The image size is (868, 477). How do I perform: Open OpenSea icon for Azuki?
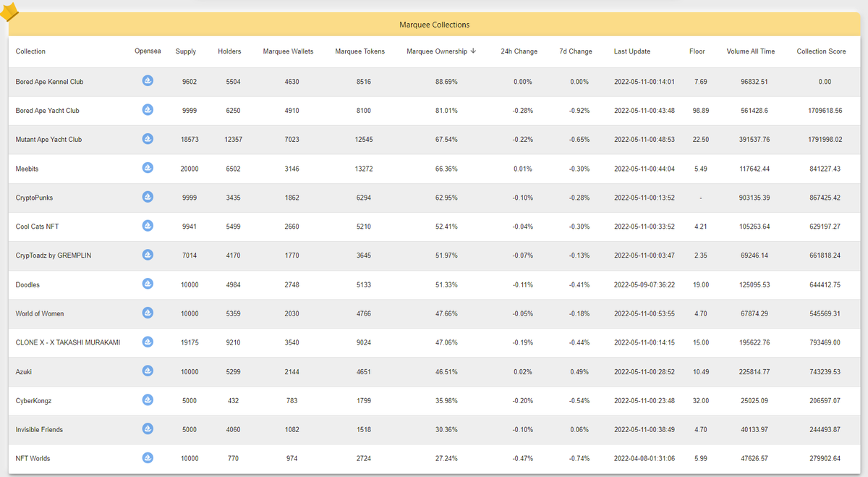[148, 370]
